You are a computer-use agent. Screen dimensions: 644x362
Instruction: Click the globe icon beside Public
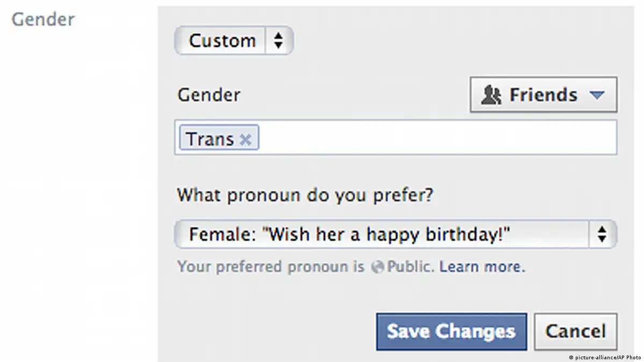[378, 267]
